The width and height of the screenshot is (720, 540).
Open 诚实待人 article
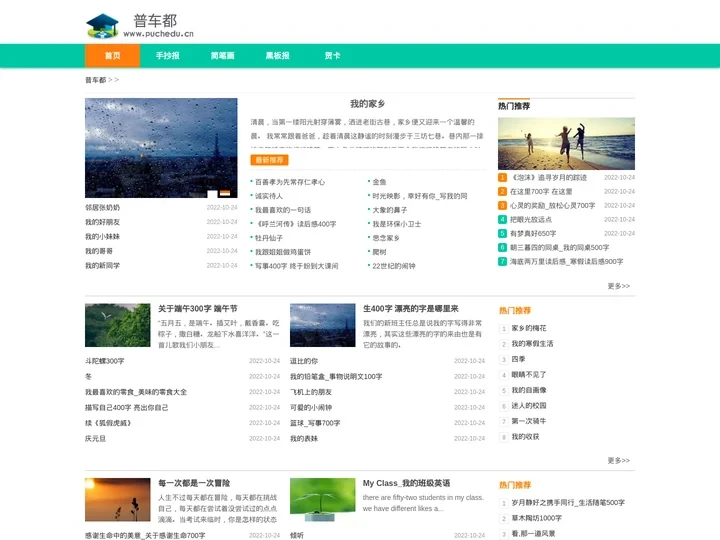269,196
